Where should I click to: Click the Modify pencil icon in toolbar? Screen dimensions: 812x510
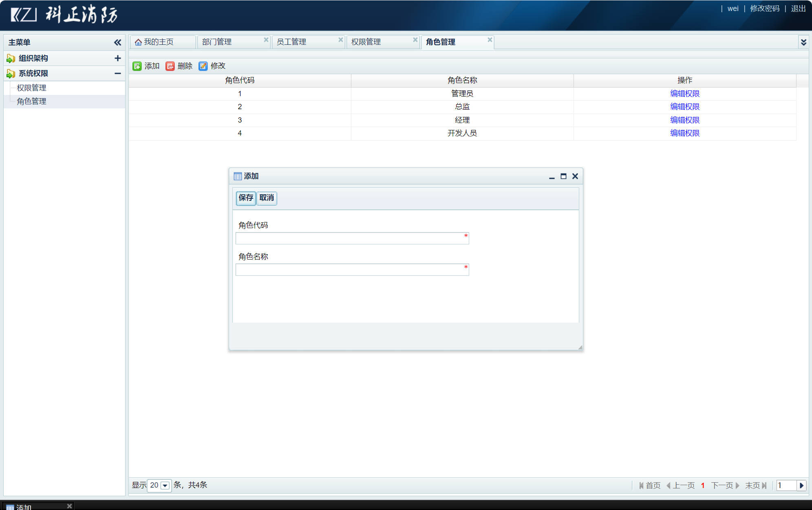pos(203,66)
